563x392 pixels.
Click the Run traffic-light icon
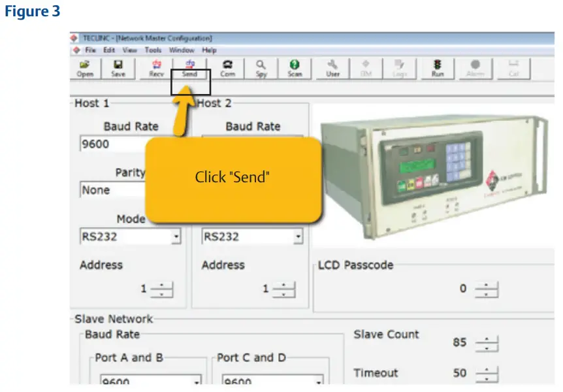click(x=438, y=68)
